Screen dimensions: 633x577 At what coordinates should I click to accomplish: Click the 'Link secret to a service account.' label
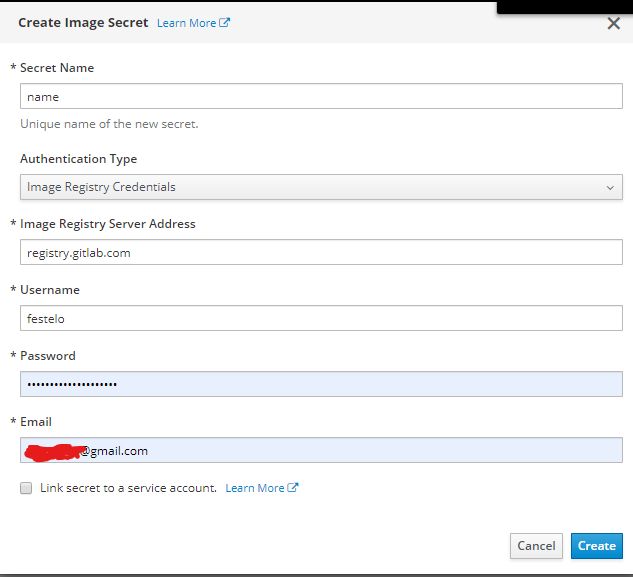pyautogui.click(x=128, y=488)
